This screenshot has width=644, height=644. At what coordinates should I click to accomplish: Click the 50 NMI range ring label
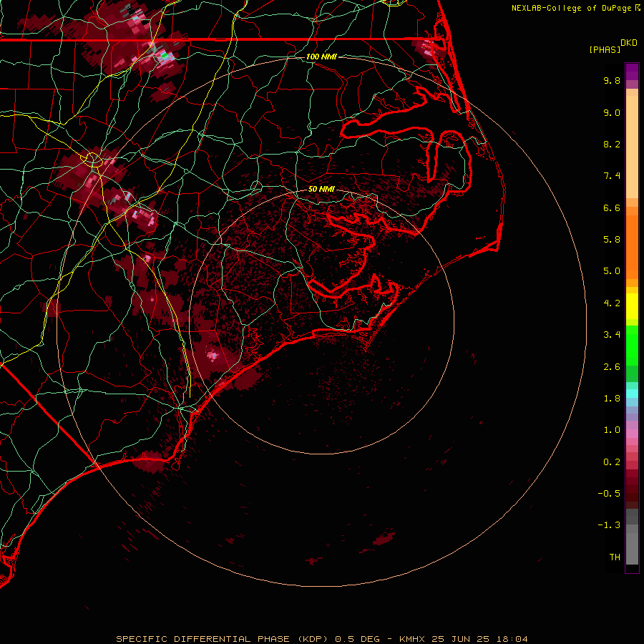[x=321, y=189]
